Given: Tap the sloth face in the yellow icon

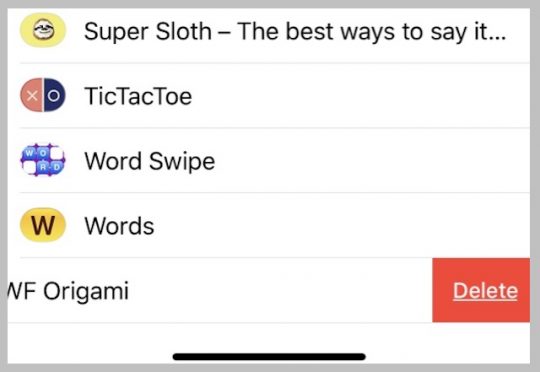Looking at the screenshot, I should [43, 30].
